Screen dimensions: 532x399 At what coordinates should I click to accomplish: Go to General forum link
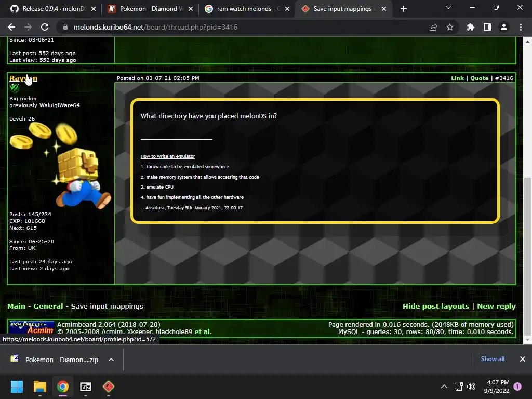[x=48, y=306]
